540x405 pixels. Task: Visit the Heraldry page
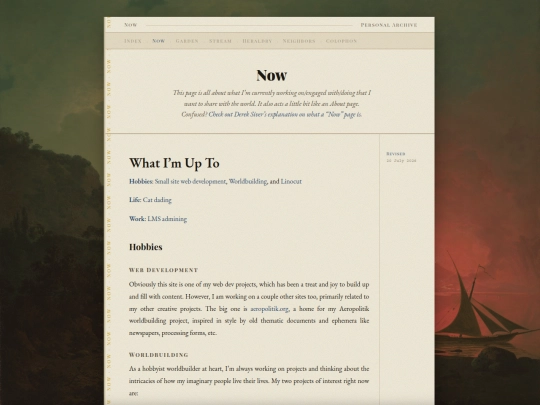(x=257, y=41)
